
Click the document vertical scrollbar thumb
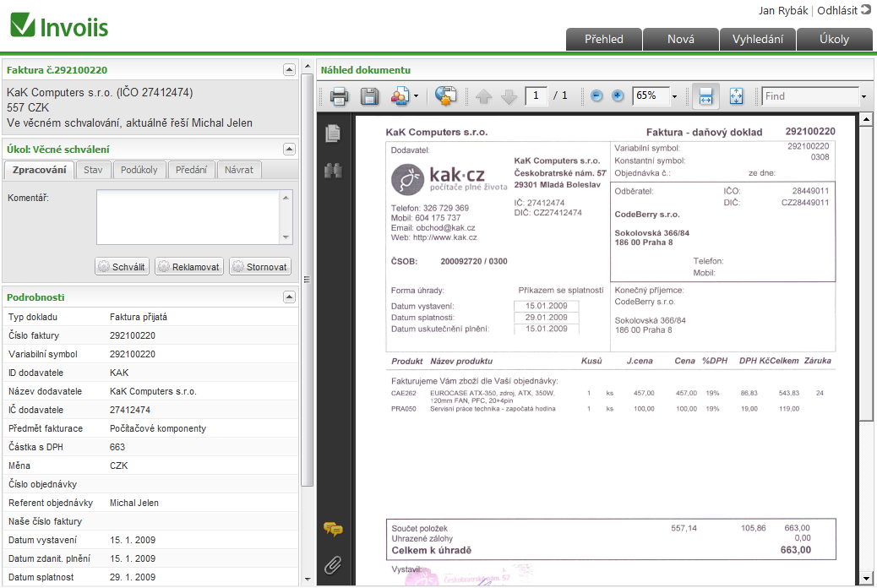[866, 274]
